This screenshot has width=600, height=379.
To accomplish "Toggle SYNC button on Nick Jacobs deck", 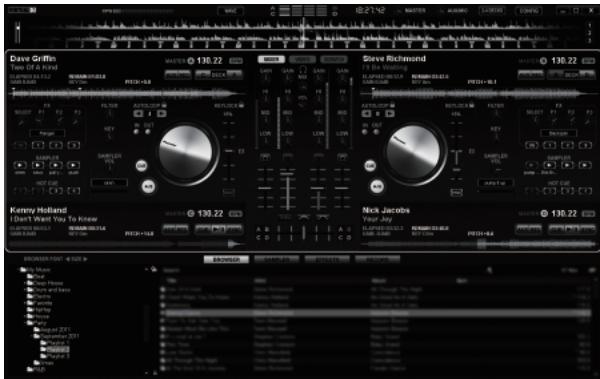I will (589, 214).
